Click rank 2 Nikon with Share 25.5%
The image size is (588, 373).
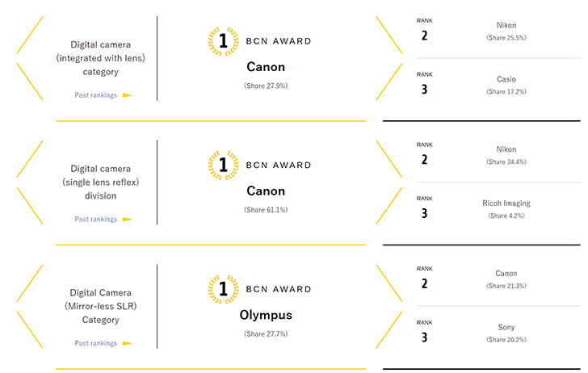tap(498, 31)
